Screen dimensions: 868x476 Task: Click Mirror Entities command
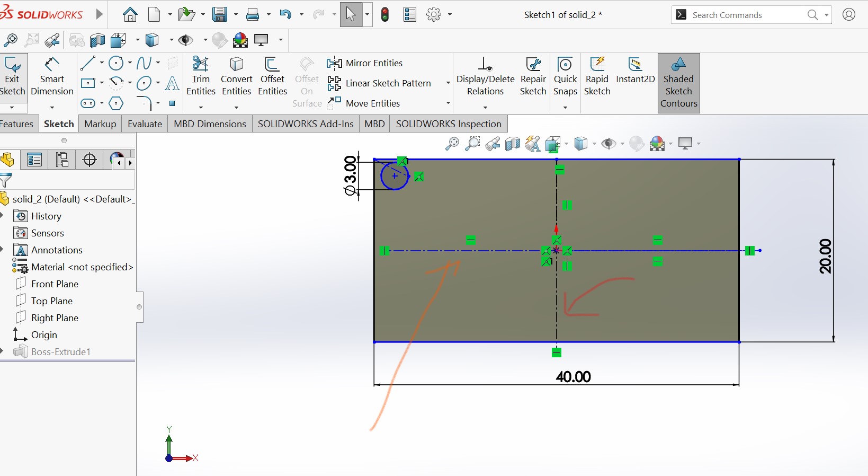pos(365,63)
